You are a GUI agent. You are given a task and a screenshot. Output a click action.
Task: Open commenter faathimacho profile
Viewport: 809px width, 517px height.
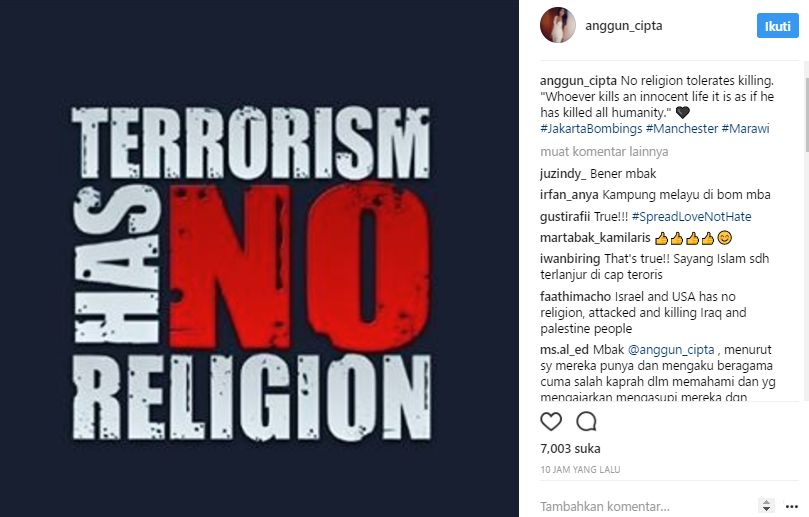tap(576, 297)
